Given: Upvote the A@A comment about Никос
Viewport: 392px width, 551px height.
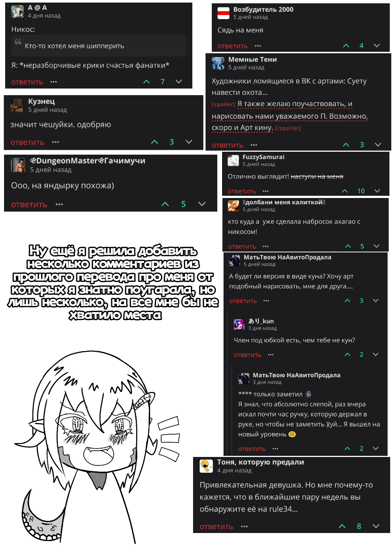Looking at the screenshot, I should [146, 82].
